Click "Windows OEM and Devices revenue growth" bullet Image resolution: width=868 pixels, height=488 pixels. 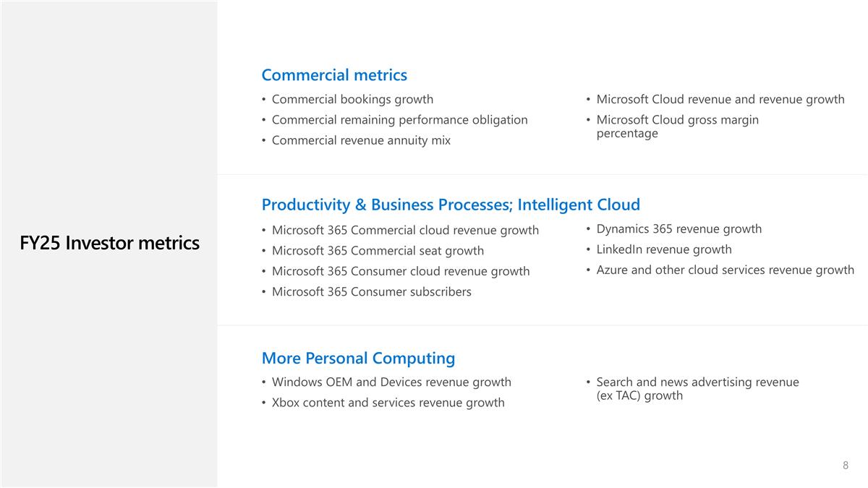[391, 382]
